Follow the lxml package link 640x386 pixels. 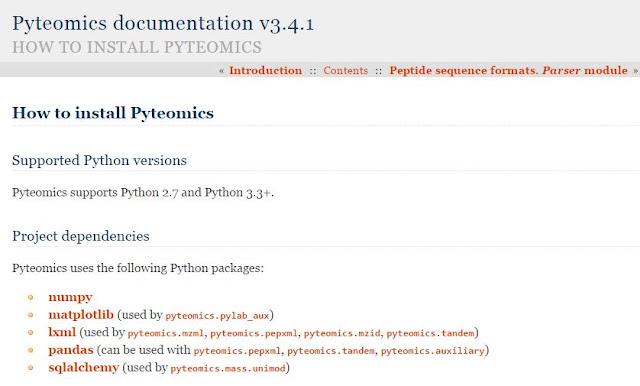coord(62,332)
